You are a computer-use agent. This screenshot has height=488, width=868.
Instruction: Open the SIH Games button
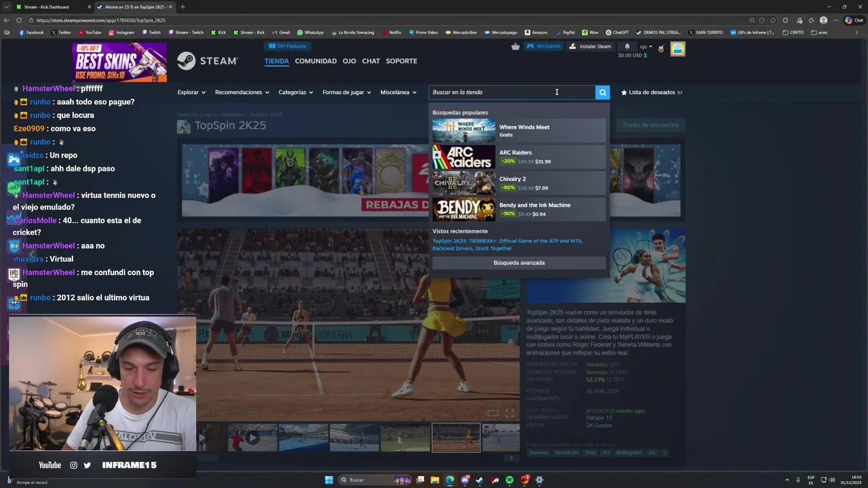point(544,46)
